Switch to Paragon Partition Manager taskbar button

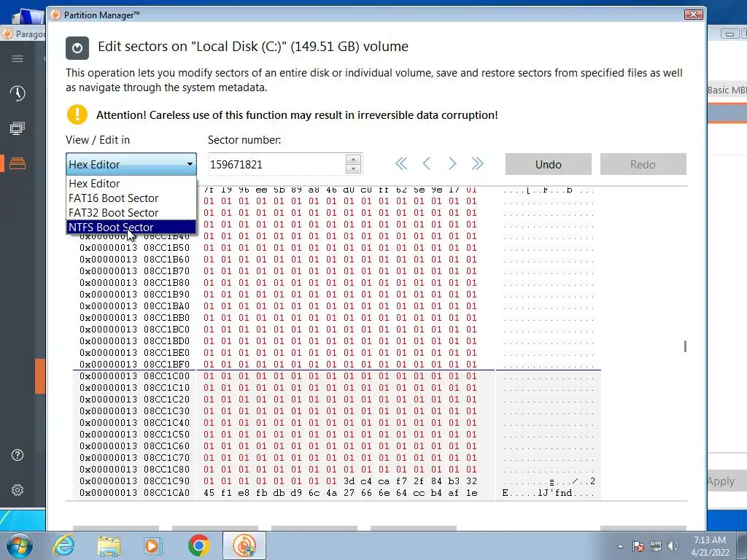pyautogui.click(x=244, y=545)
